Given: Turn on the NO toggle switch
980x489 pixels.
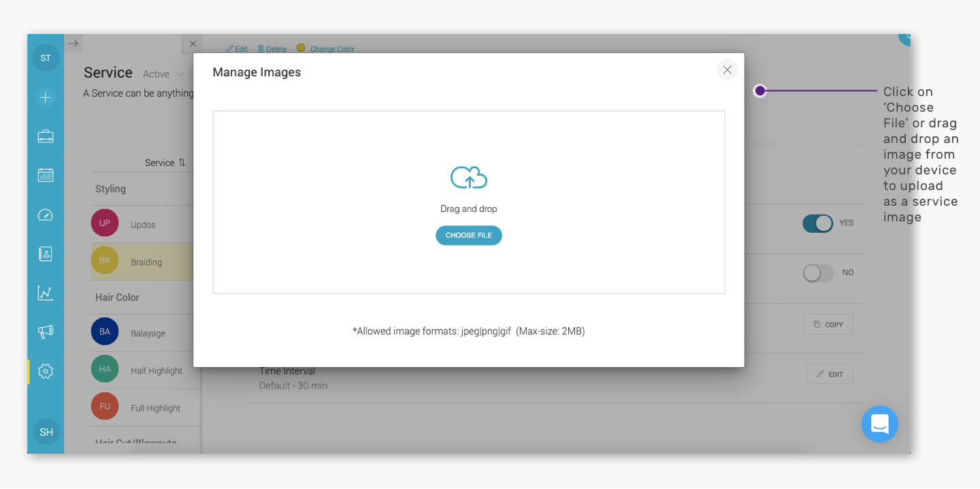Looking at the screenshot, I should point(817,273).
